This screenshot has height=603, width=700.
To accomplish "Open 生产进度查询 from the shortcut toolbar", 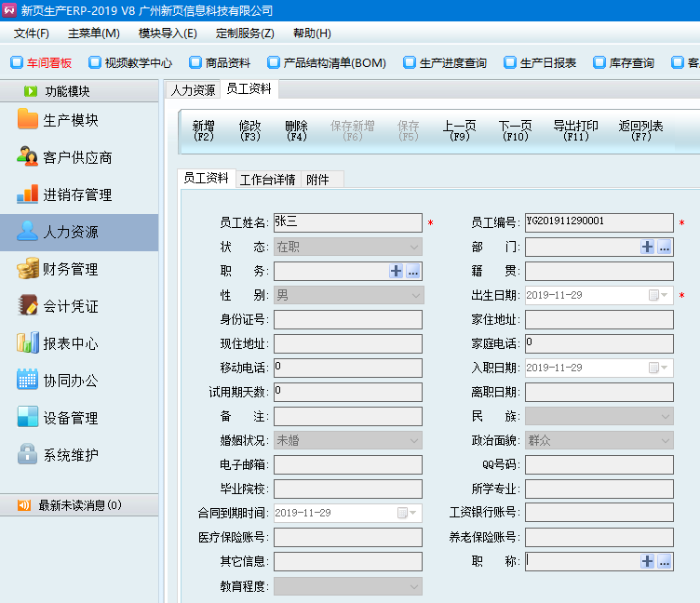I will point(445,63).
